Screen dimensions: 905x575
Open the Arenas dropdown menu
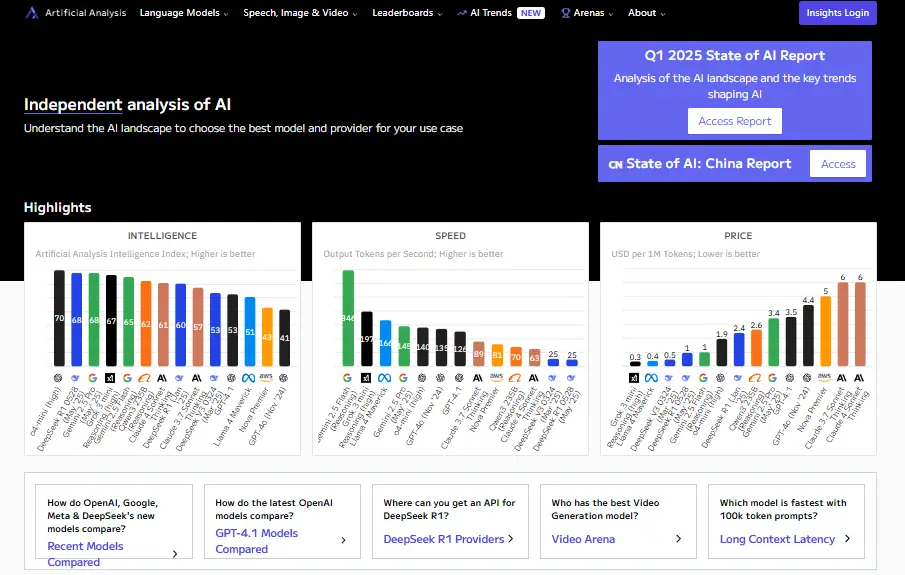pos(588,13)
